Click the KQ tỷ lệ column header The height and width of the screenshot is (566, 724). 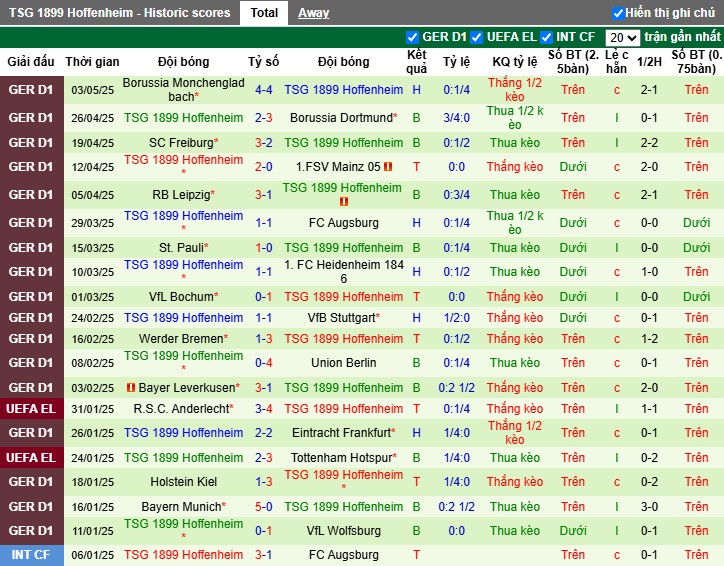tap(515, 61)
